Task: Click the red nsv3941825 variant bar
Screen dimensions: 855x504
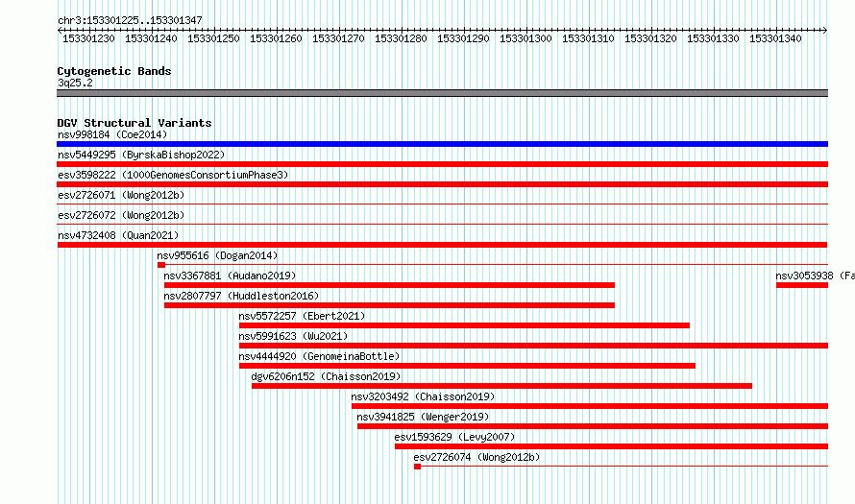Action: tap(593, 426)
